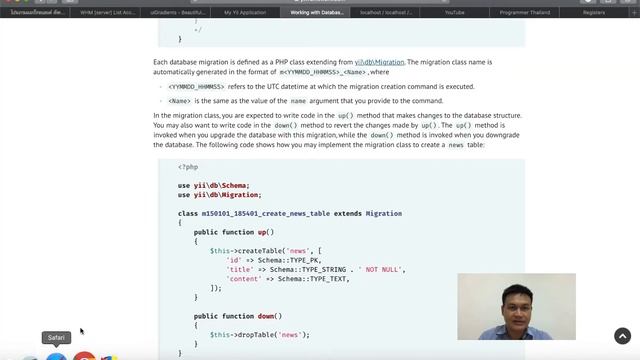This screenshot has height=360, width=640.
Task: Switch to the My Yii Application tab
Action: tap(245, 12)
